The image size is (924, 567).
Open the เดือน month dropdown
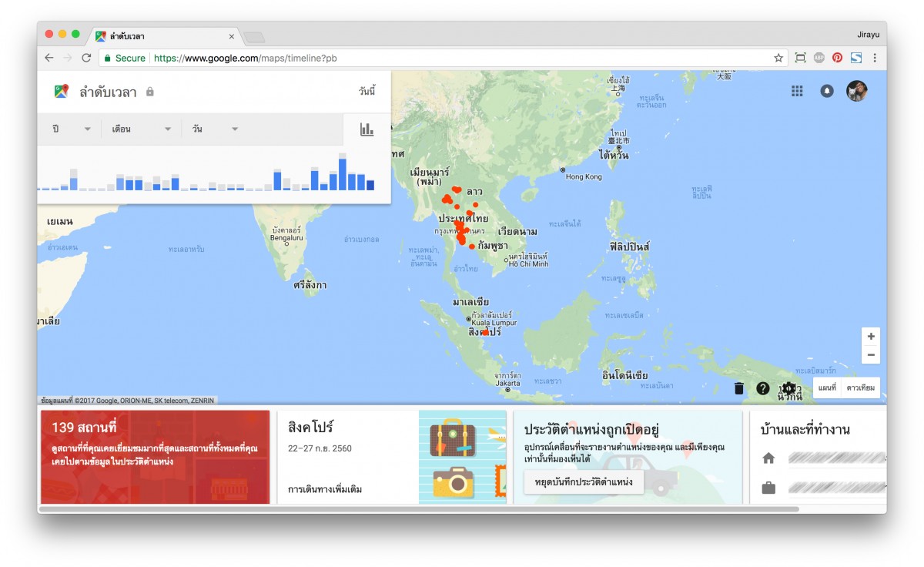tap(142, 129)
